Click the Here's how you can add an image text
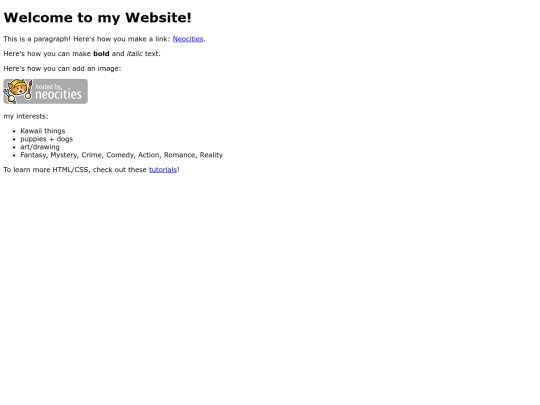This screenshot has width=540, height=405. click(62, 69)
